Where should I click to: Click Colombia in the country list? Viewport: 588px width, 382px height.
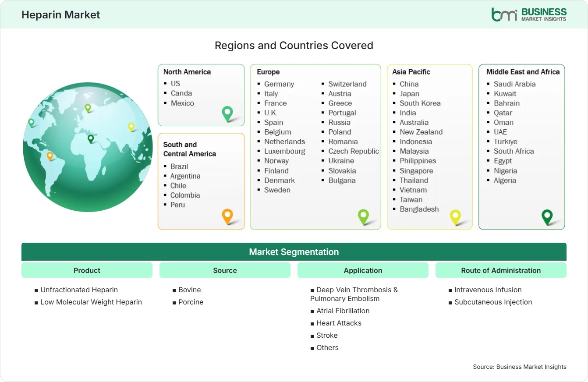185,195
